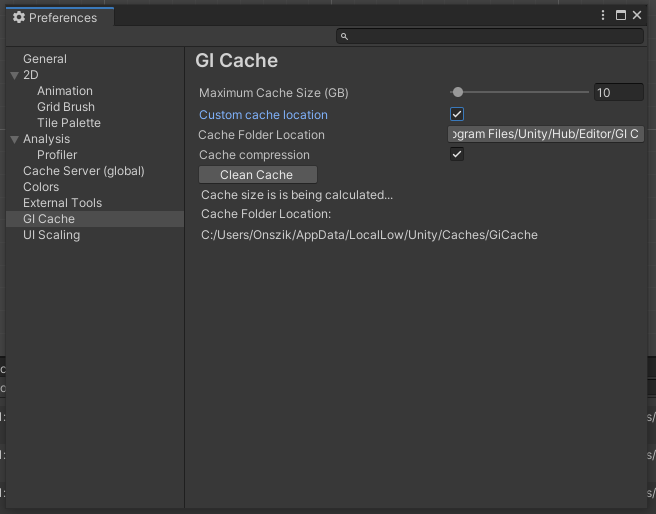Select Tile Palette under 2D
The height and width of the screenshot is (514, 656).
69,123
